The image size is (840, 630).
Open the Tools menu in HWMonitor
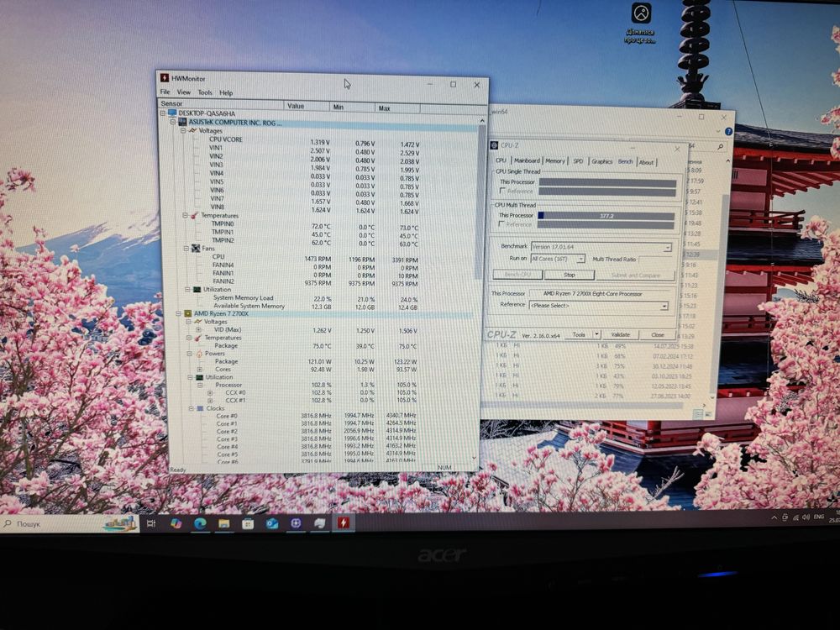[205, 92]
